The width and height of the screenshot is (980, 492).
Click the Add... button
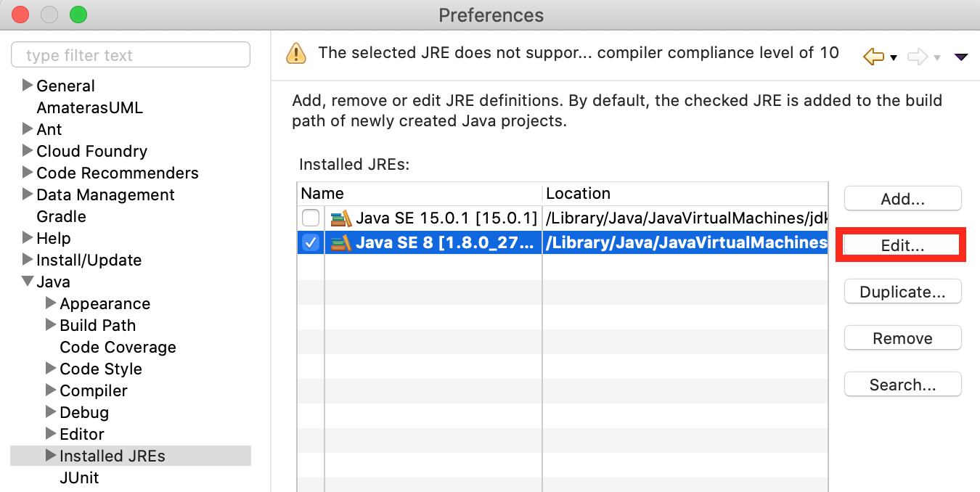903,200
